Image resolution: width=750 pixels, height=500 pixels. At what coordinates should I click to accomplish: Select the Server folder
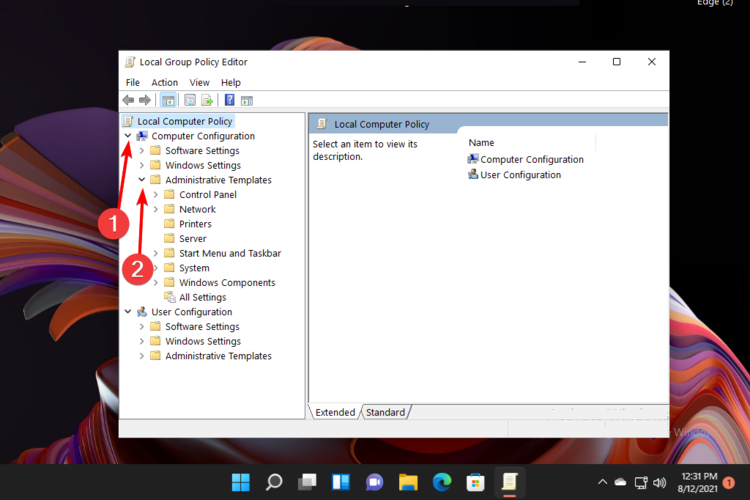point(193,239)
